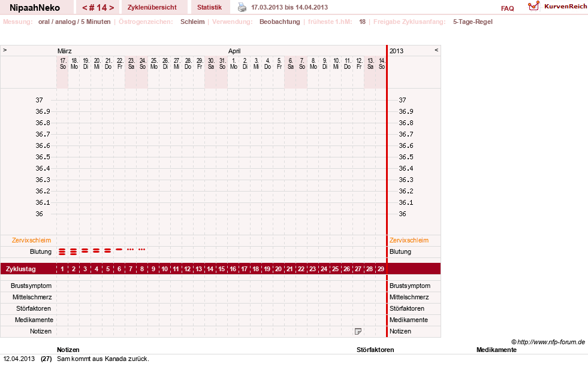Select light bleeding marker on cycle day 6

pyautogui.click(x=119, y=250)
